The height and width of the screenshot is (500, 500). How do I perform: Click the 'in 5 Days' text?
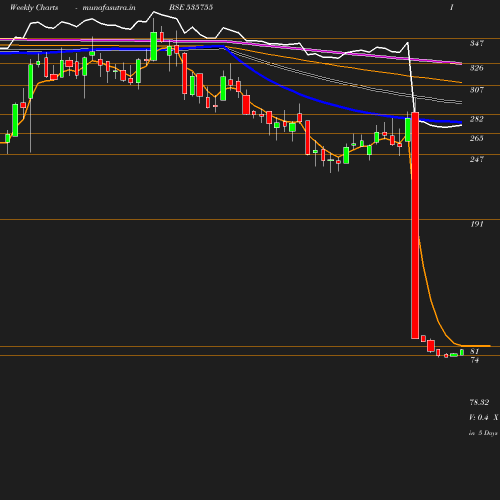pos(483,433)
